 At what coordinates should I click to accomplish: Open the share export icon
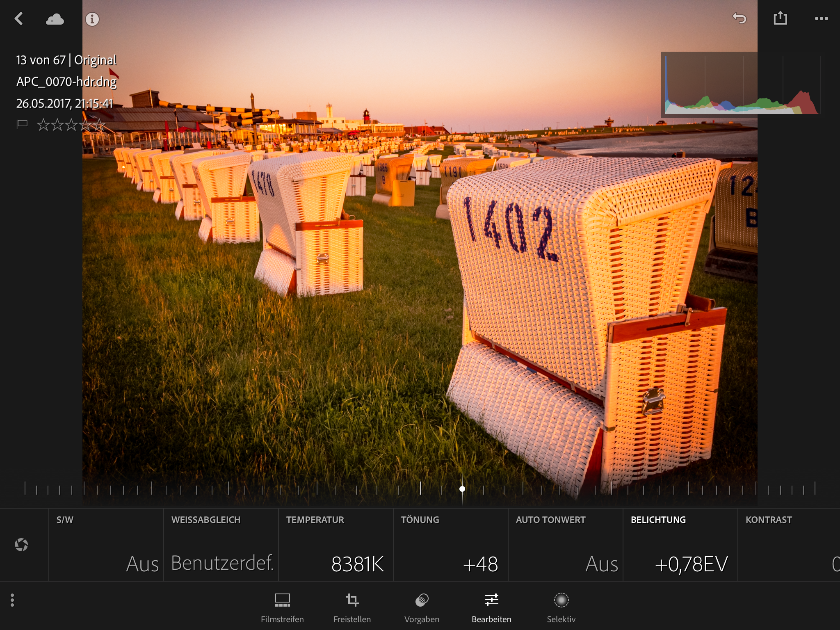[780, 18]
